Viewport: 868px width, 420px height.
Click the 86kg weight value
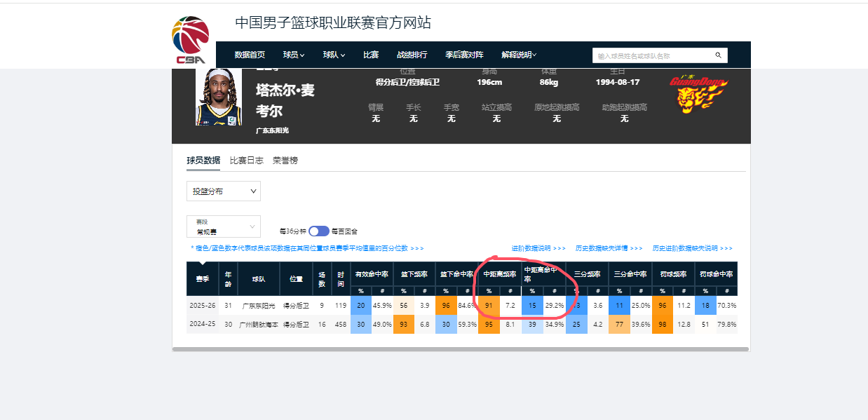(549, 82)
